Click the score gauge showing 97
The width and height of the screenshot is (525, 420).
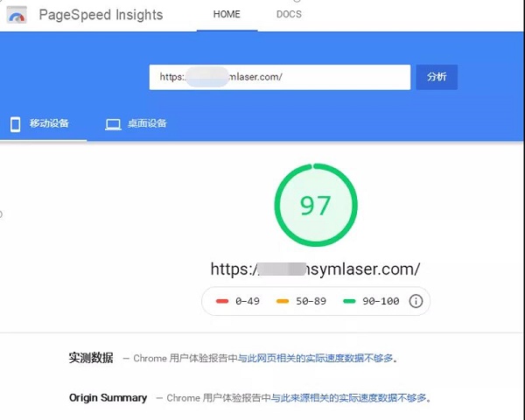coord(316,205)
